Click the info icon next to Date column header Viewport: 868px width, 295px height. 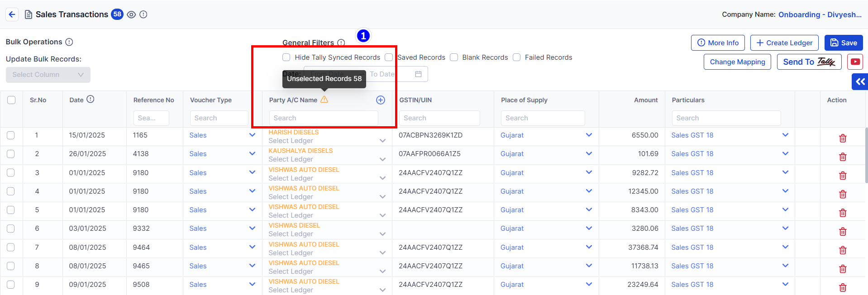click(91, 99)
